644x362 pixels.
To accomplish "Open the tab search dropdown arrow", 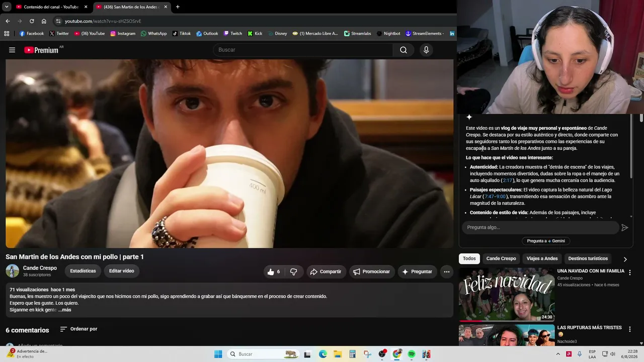I will click(7, 7).
